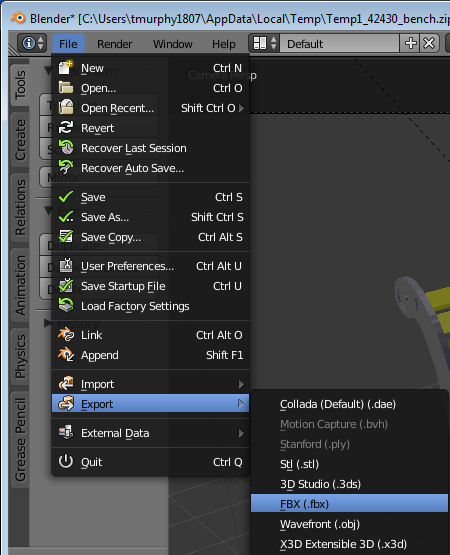Open the Info editor type selector
The width and height of the screenshot is (450, 555).
[32, 44]
